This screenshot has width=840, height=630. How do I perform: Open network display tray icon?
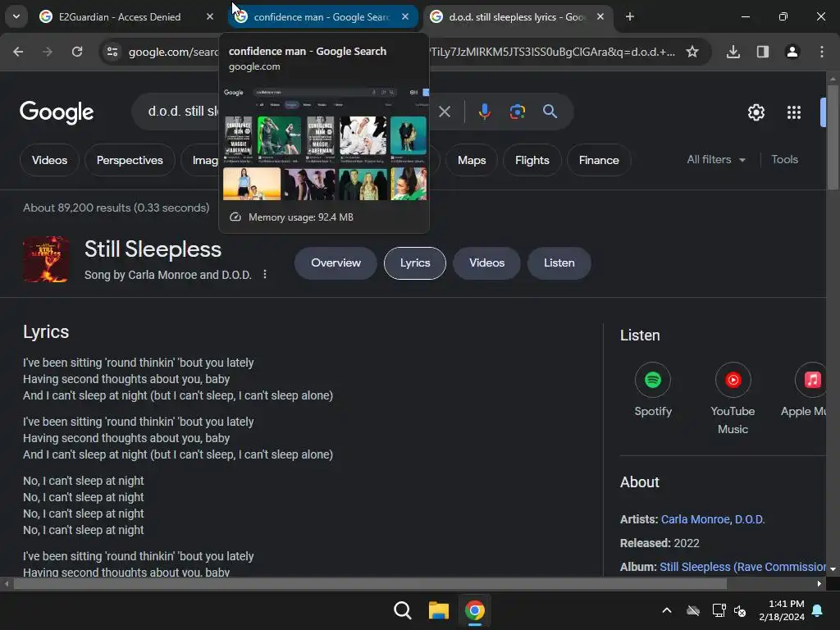pos(719,610)
